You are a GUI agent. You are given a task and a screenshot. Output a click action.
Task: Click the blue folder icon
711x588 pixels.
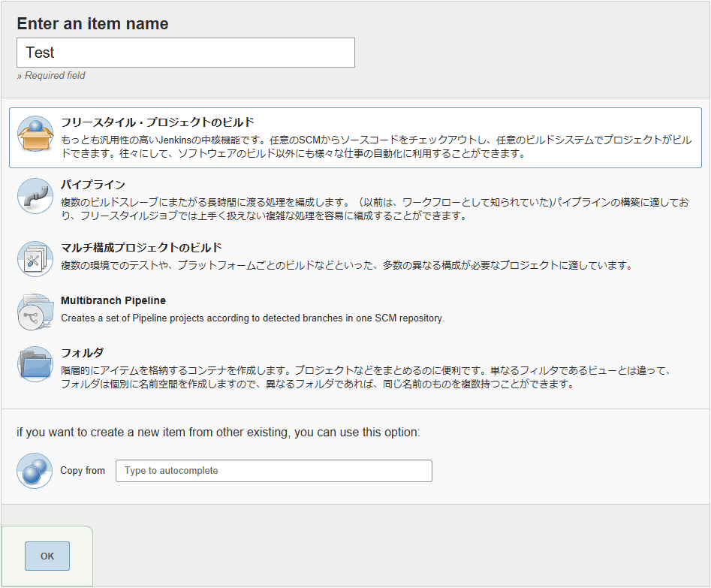pos(35,364)
